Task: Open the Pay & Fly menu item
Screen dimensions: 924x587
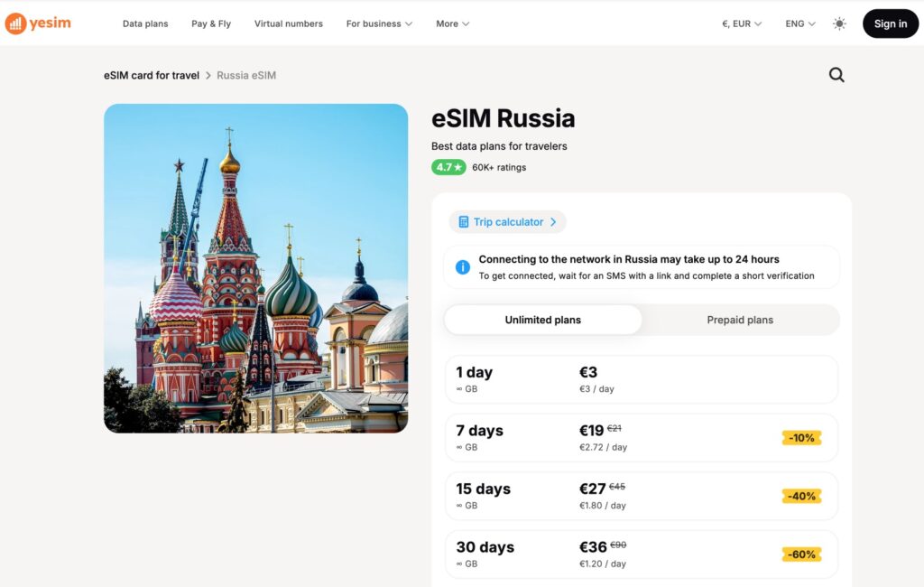Action: pos(211,23)
